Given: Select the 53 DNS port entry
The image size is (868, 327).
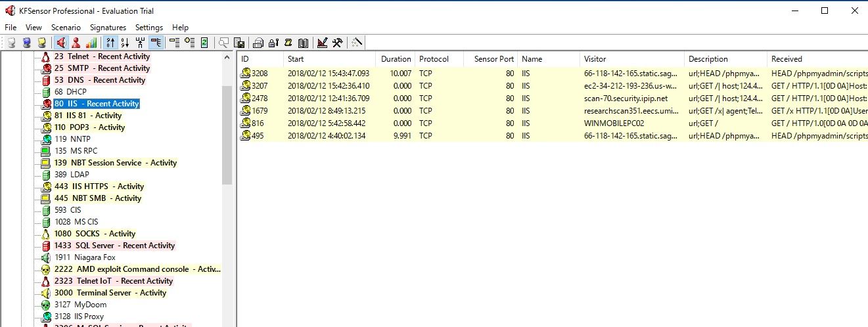Looking at the screenshot, I should (x=100, y=80).
